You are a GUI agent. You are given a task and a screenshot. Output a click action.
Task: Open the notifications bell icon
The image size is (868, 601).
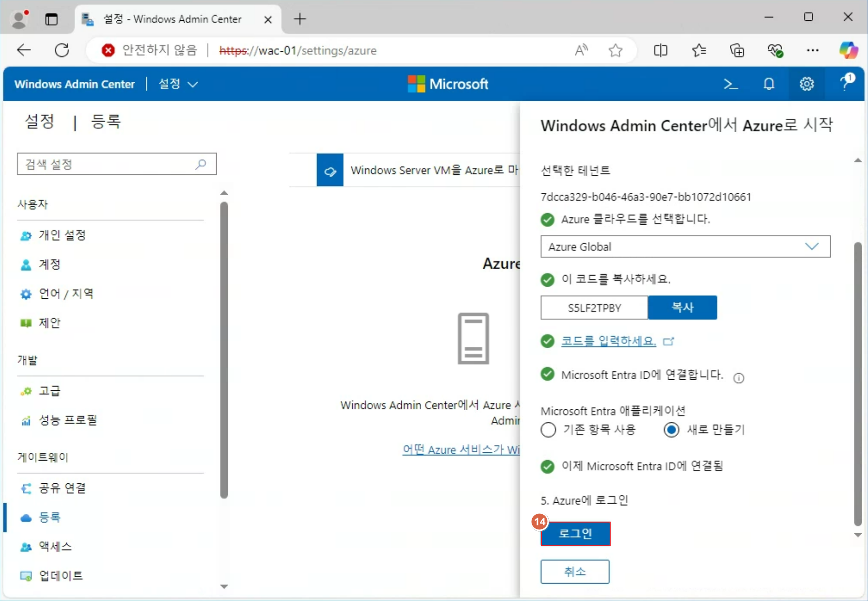(769, 84)
